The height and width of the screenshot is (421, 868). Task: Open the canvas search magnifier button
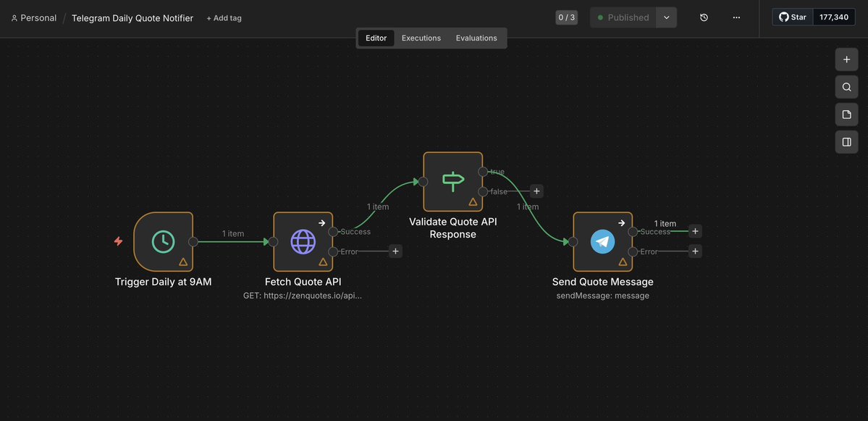click(x=846, y=87)
